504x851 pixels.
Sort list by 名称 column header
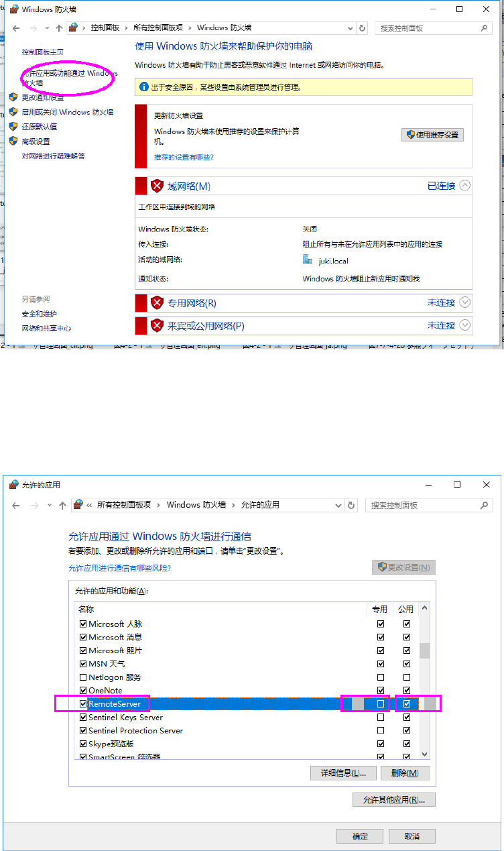click(x=86, y=610)
